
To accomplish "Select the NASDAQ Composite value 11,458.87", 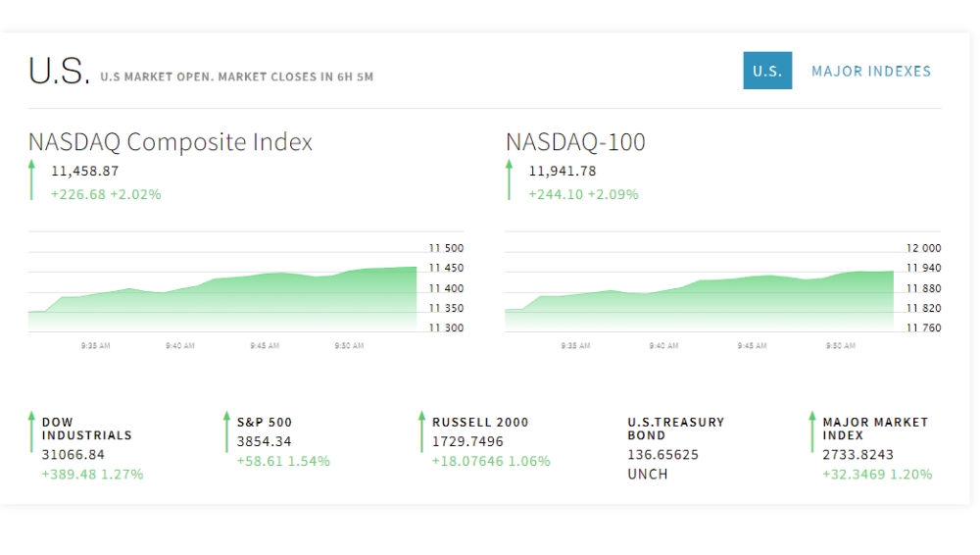I will coord(85,171).
